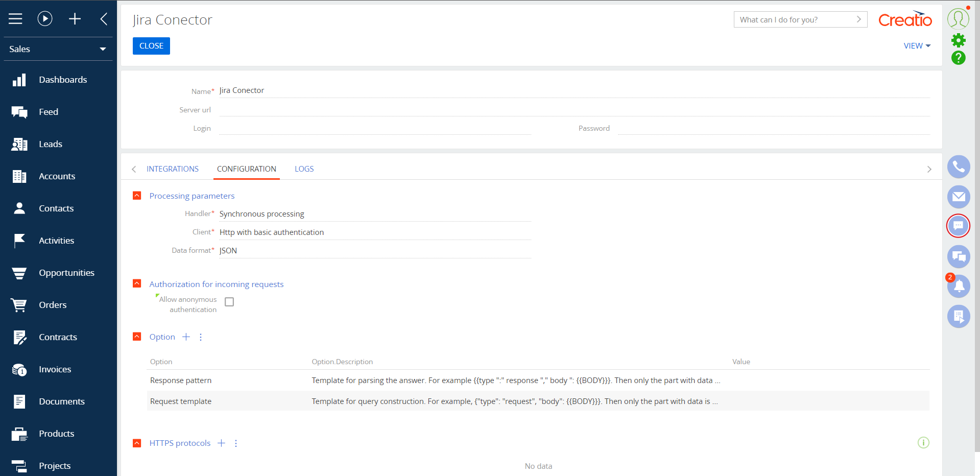980x476 pixels.
Task: Collapse the HTTPS protocols detail
Action: click(x=137, y=443)
